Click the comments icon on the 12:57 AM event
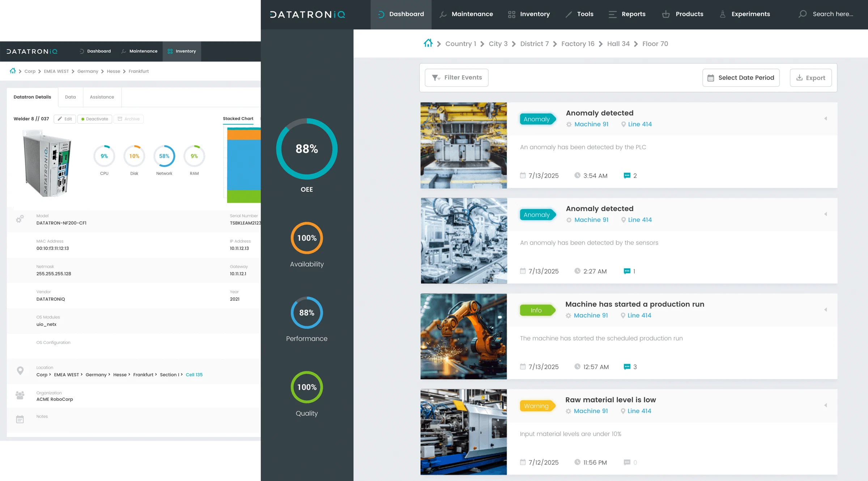The image size is (868, 481). point(627,367)
